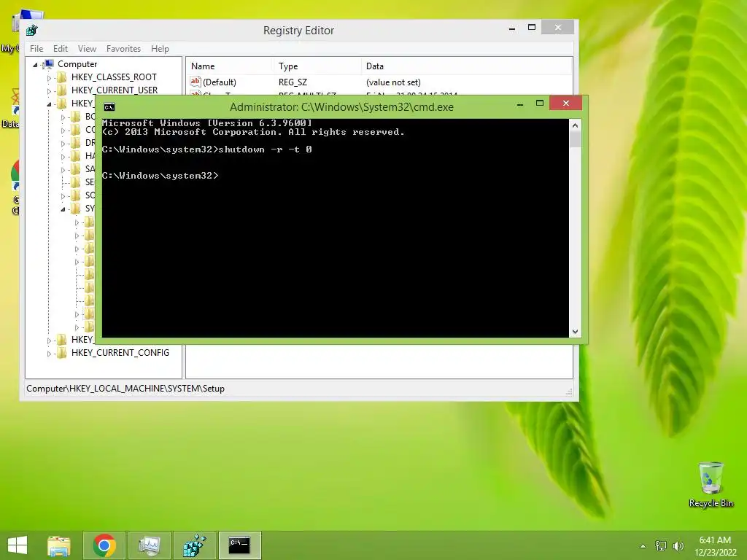Minimize the cmd.exe window

[520, 104]
